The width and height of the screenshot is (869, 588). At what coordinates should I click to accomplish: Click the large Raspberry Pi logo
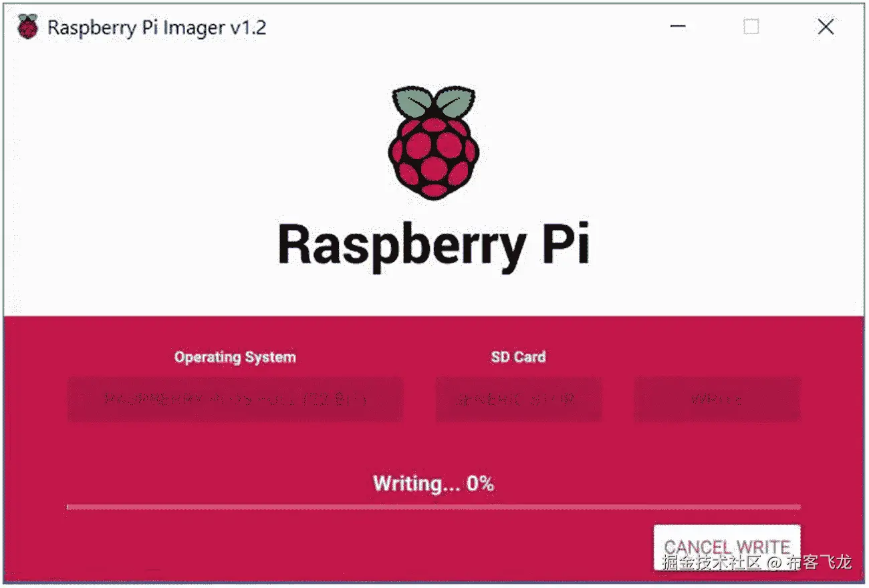point(434,143)
